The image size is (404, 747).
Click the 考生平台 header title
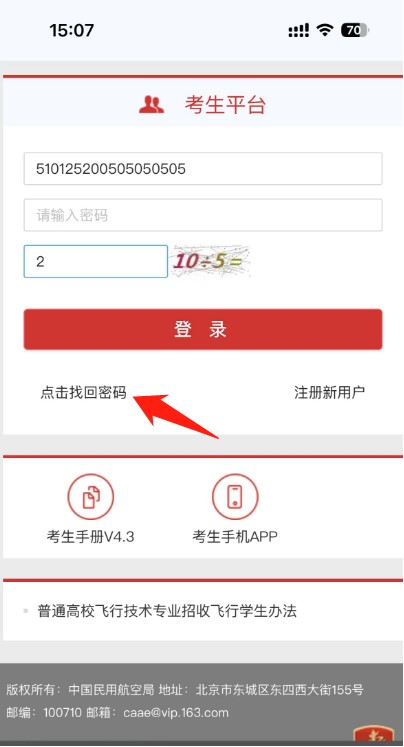[x=225, y=105]
